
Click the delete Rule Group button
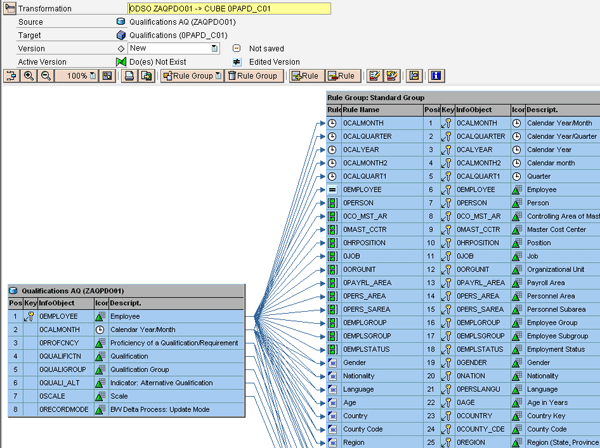[253, 76]
